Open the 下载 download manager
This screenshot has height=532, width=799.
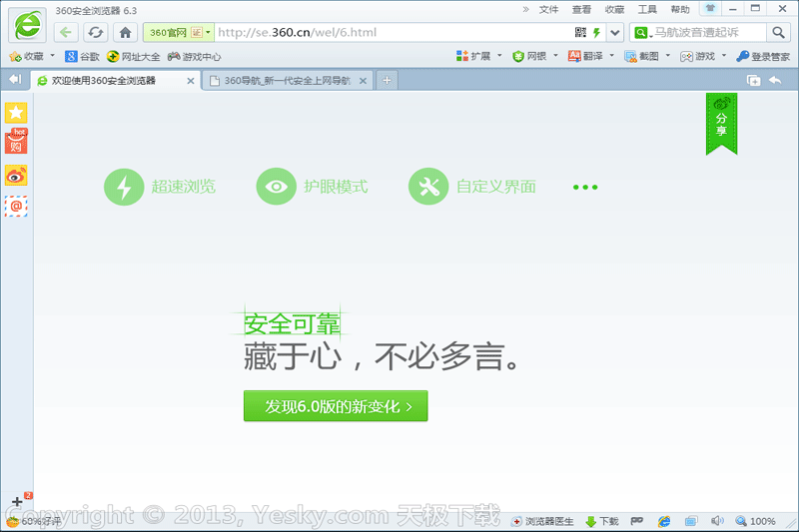tap(601, 521)
